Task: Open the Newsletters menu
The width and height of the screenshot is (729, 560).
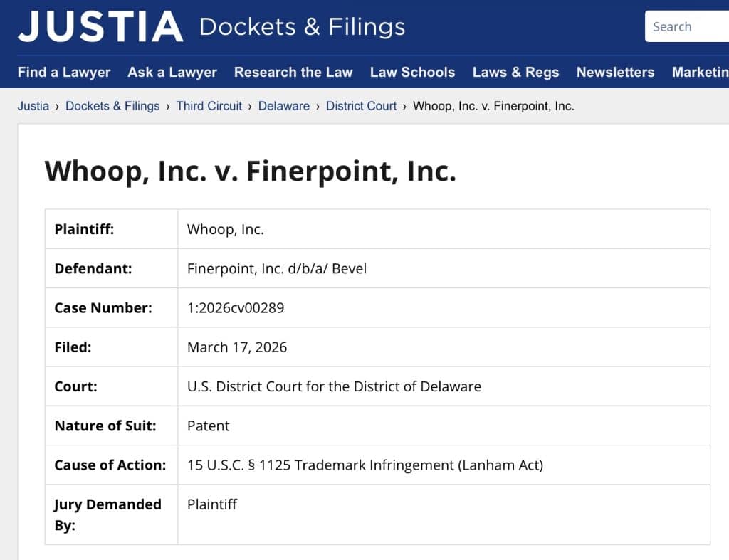Action: [615, 72]
